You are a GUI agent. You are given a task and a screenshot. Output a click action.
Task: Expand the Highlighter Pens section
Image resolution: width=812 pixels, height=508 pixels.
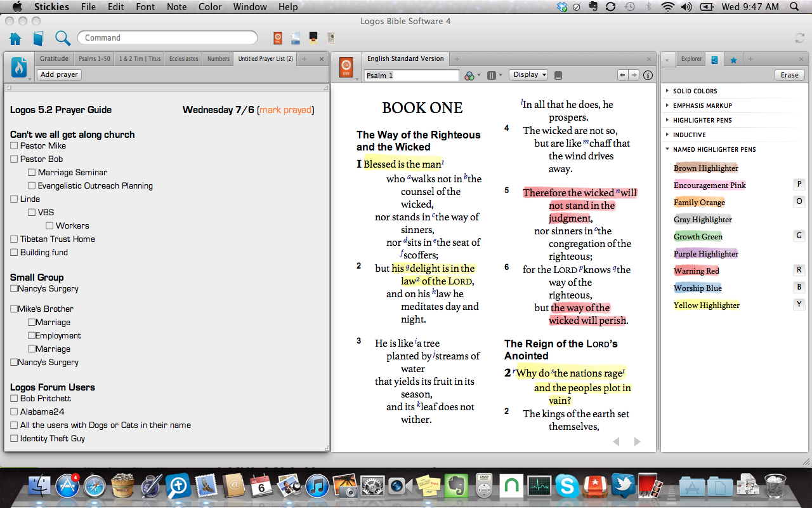[x=667, y=120]
